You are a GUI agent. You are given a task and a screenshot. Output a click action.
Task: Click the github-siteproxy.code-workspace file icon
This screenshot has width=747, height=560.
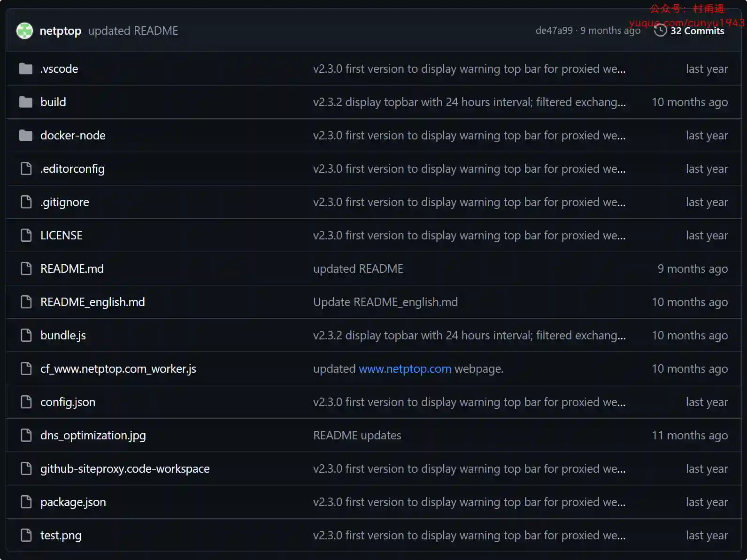pos(26,468)
